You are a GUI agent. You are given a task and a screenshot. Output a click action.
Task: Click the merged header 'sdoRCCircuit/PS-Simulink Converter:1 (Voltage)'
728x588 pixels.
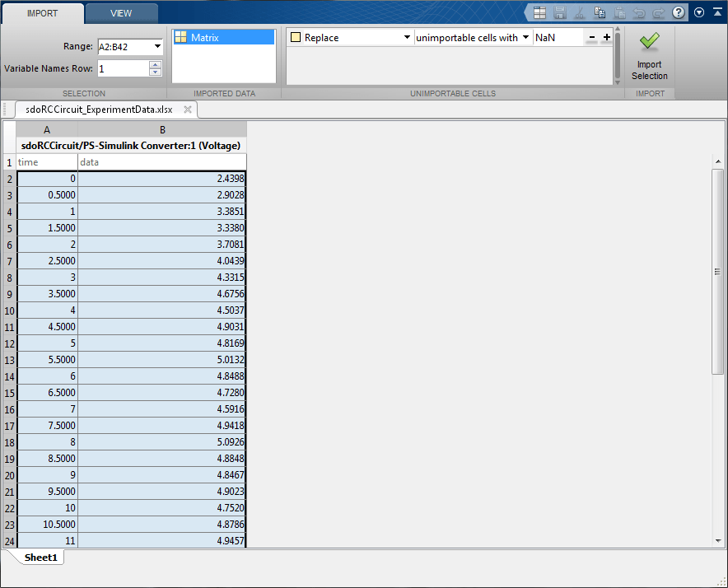click(131, 146)
